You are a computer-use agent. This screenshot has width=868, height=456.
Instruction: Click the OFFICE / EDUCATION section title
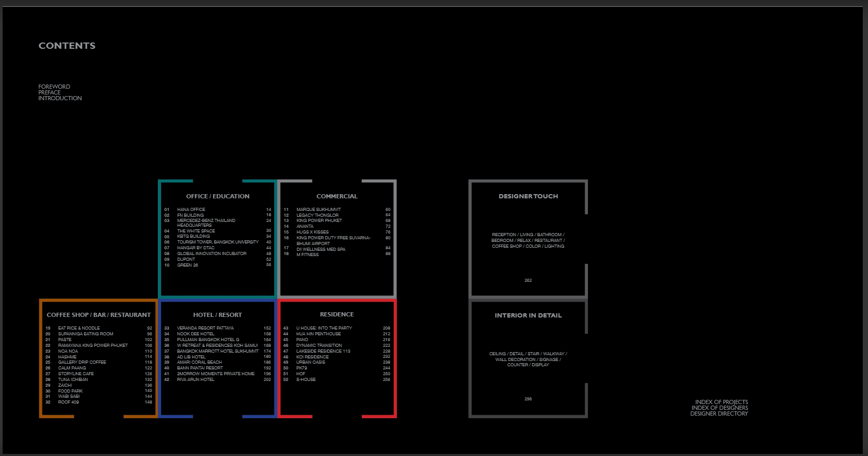(x=218, y=196)
